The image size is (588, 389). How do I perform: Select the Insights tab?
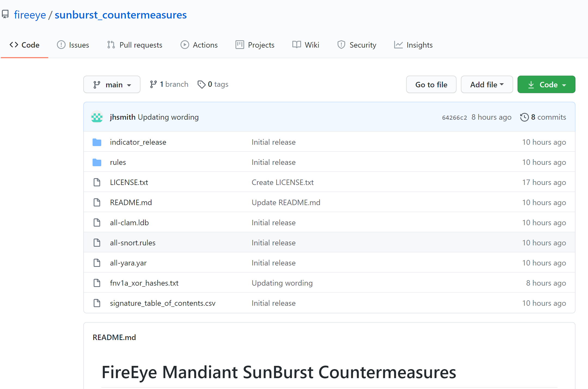click(413, 45)
